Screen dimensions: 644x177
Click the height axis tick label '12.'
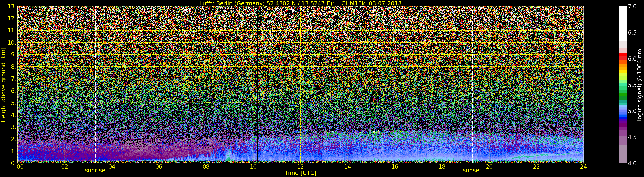[12, 18]
